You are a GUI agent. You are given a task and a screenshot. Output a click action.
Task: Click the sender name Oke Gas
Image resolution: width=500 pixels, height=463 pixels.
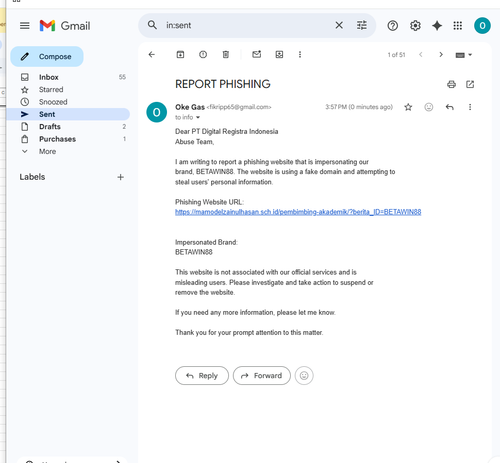190,107
